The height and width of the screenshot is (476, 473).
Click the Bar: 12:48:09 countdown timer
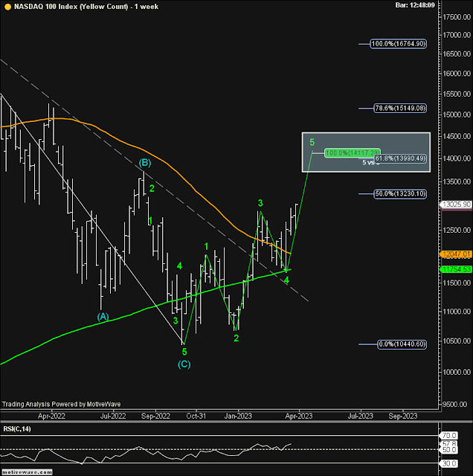[x=415, y=5]
